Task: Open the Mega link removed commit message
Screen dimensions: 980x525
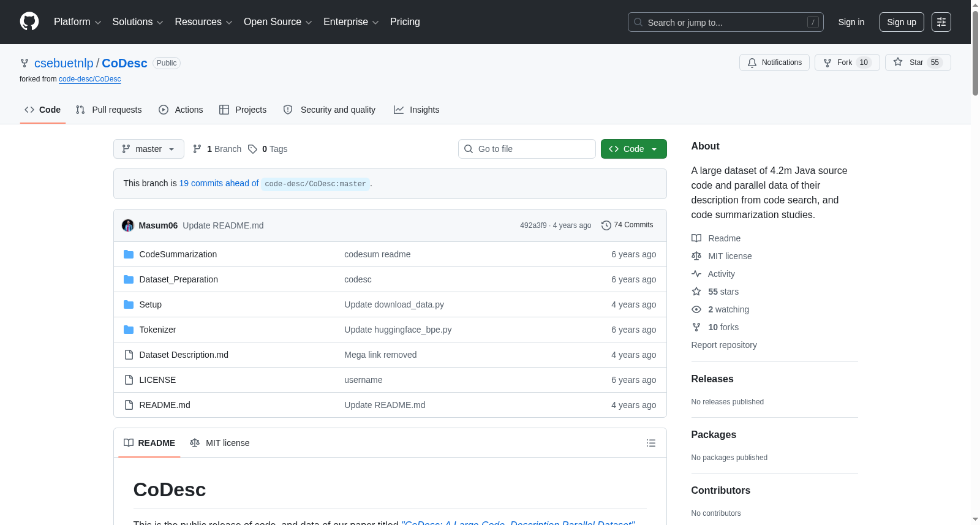Action: (380, 355)
